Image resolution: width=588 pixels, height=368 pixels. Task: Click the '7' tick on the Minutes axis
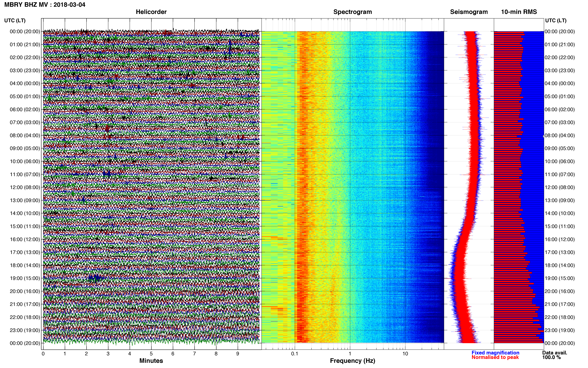[x=195, y=354]
